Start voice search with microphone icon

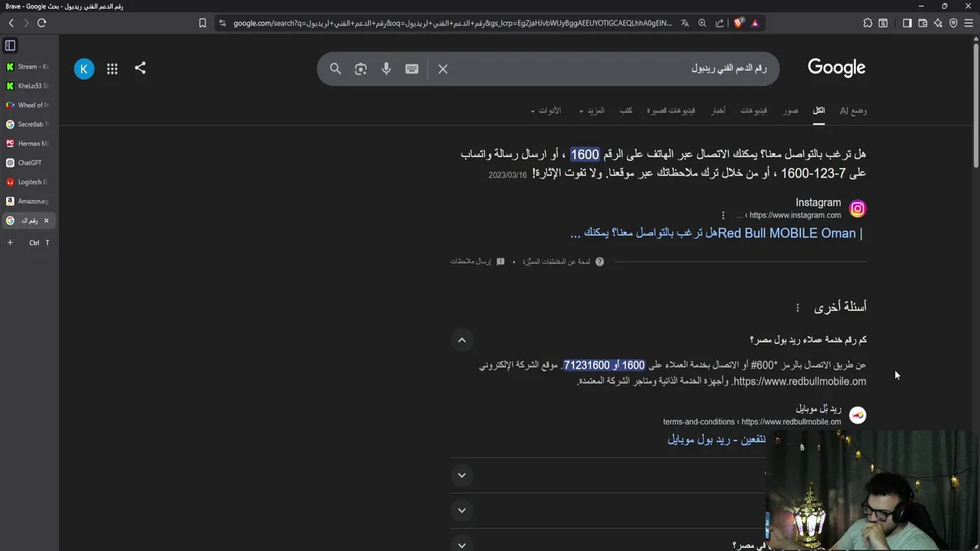coord(386,69)
